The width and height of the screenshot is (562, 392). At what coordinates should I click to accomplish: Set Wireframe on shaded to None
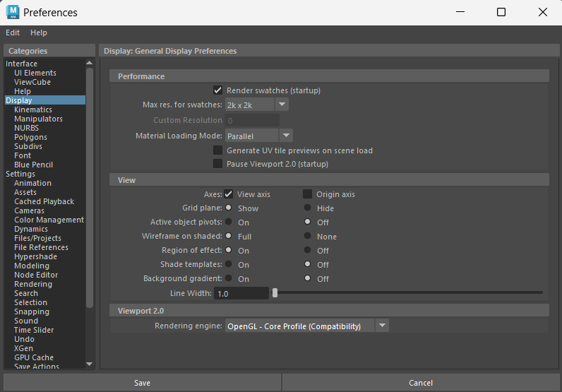(307, 236)
